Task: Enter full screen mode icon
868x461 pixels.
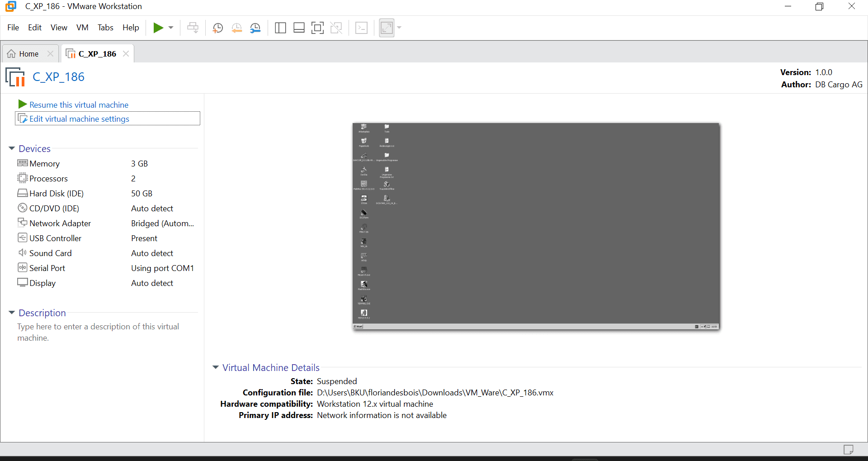Action: click(x=317, y=28)
